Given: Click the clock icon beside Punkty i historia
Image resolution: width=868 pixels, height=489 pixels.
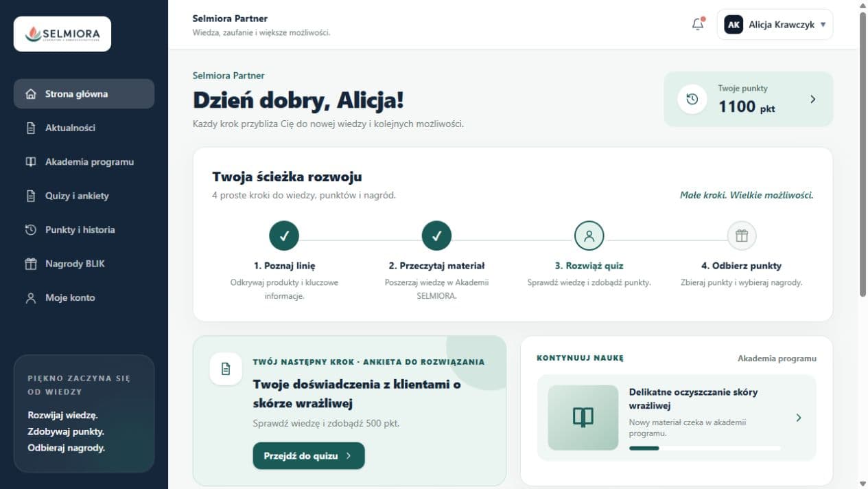Looking at the screenshot, I should coord(30,230).
